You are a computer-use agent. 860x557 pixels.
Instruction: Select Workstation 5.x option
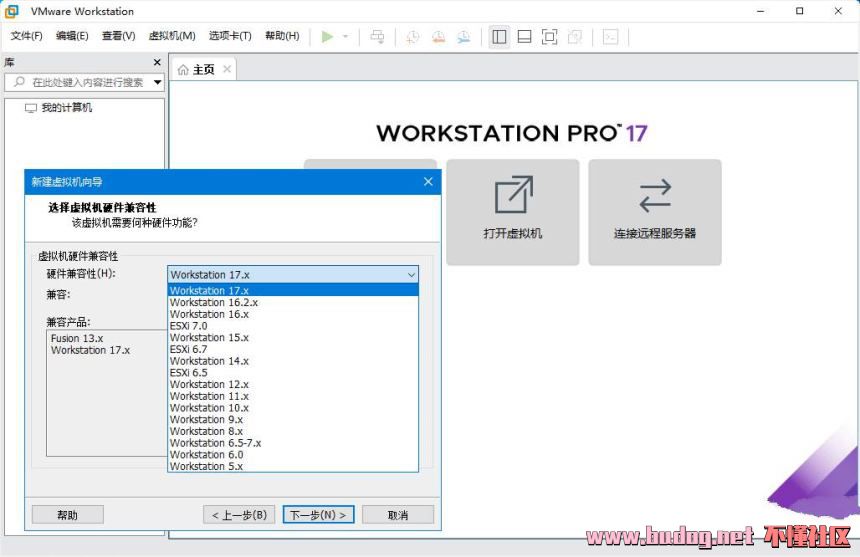(293, 466)
